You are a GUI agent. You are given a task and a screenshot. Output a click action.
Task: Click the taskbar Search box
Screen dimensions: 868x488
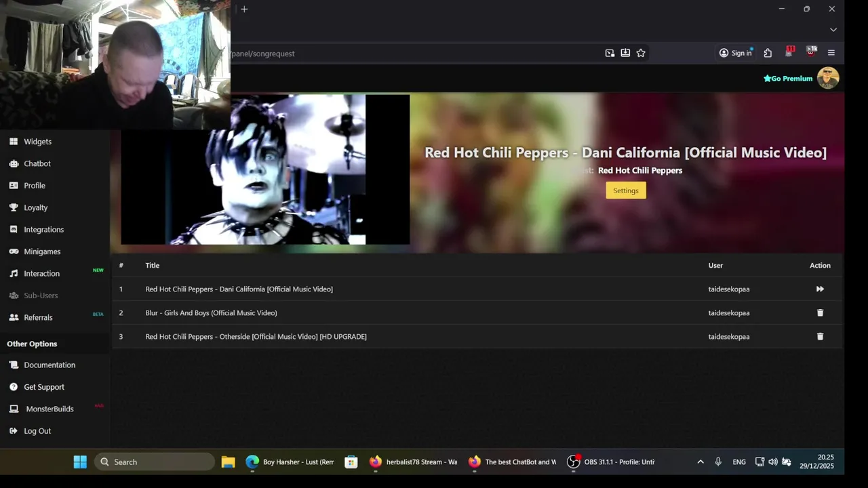click(155, 462)
